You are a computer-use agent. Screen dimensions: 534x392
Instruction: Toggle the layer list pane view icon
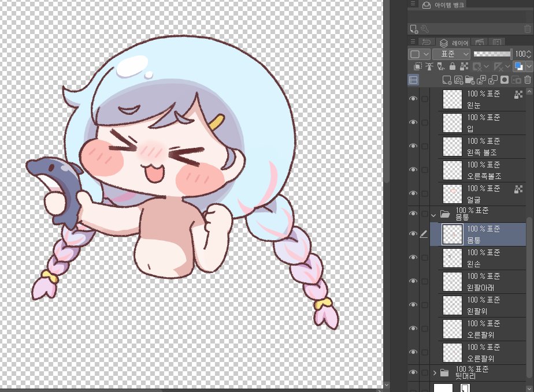click(413, 80)
